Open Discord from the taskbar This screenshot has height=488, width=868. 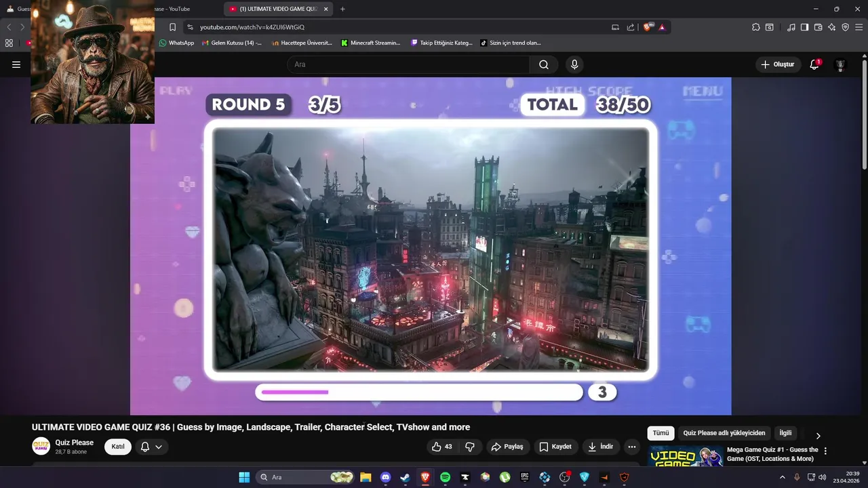click(x=385, y=477)
